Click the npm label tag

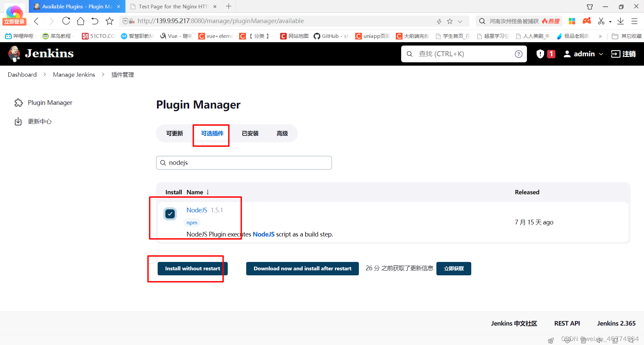coord(192,223)
